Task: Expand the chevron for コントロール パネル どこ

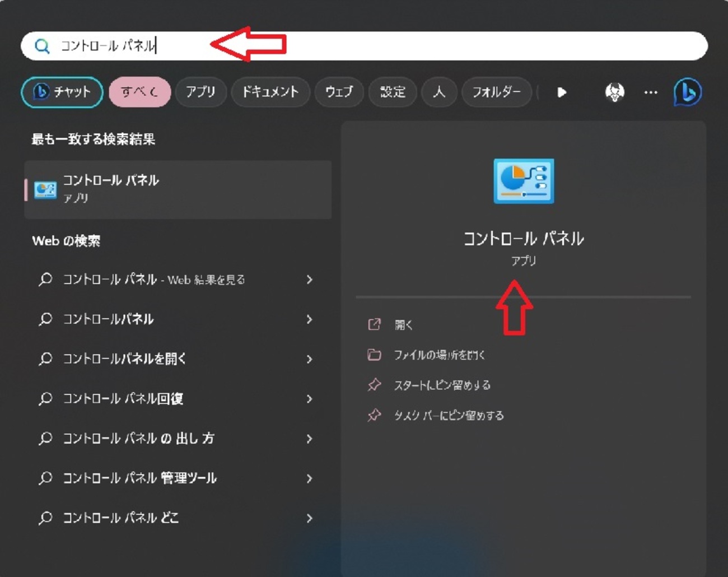Action: [x=309, y=518]
